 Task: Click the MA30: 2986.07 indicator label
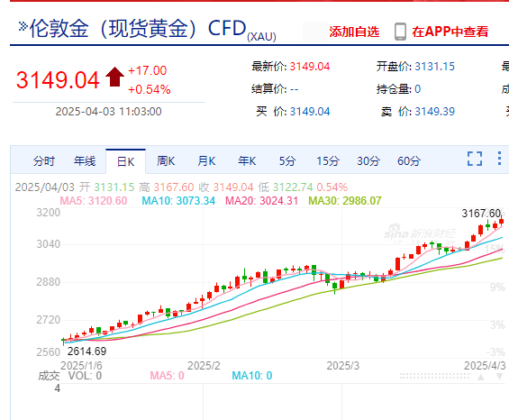345,201
